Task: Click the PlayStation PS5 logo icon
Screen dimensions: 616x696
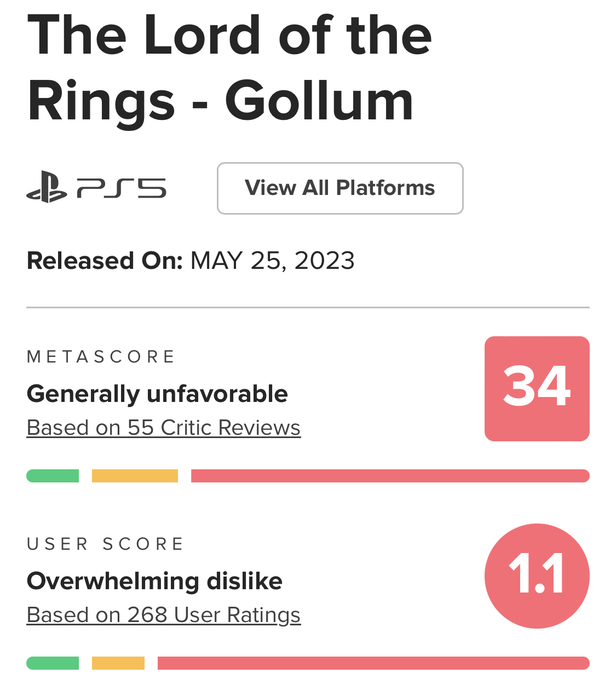Action: point(47,187)
